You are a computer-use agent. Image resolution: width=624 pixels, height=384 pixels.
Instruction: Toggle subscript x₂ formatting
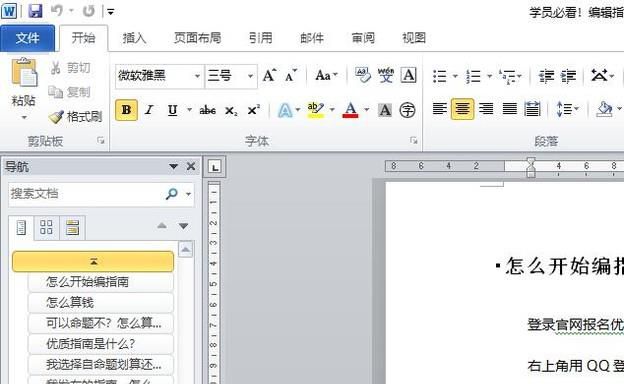pyautogui.click(x=231, y=110)
